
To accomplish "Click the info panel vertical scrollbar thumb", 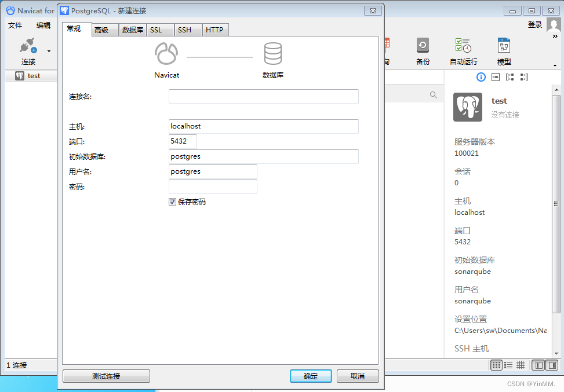I will click(556, 203).
